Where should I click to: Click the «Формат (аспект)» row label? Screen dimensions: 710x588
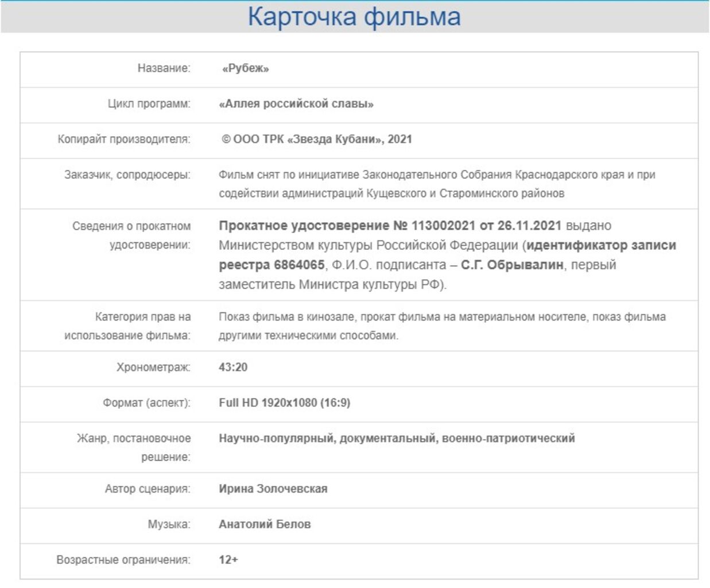[146, 403]
